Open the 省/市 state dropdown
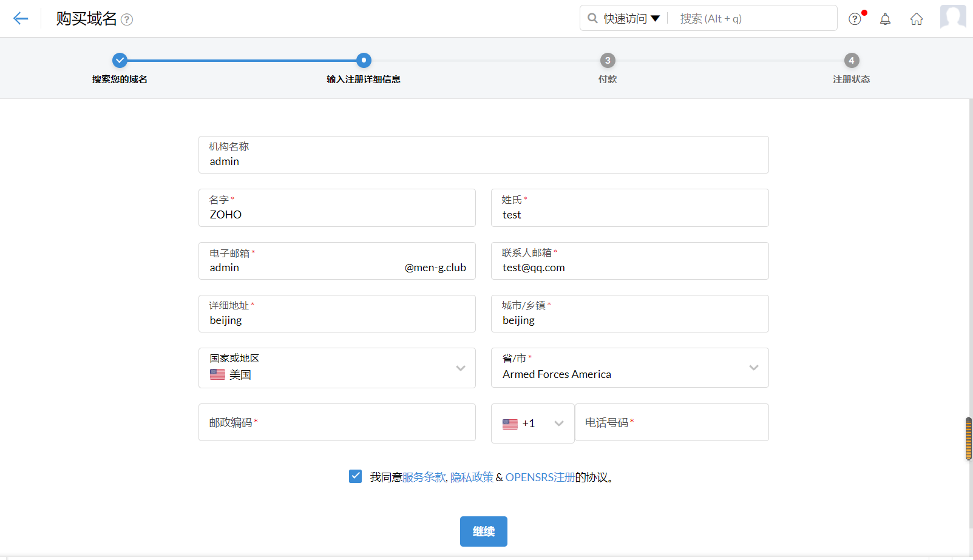This screenshot has width=973, height=560. click(753, 368)
